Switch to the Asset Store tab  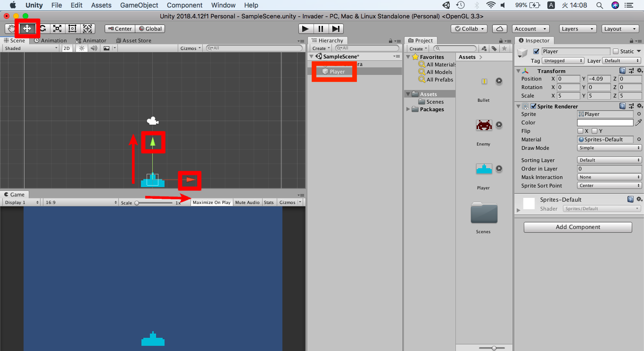(133, 41)
